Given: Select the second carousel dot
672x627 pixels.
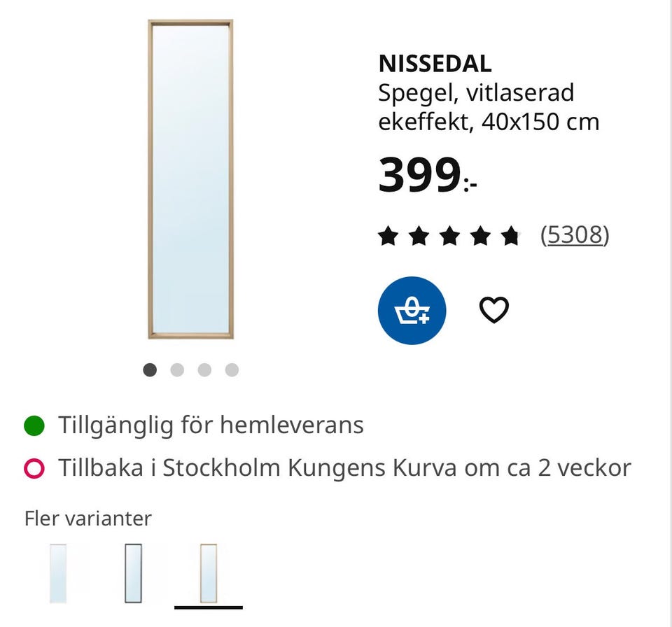Looking at the screenshot, I should (176, 369).
